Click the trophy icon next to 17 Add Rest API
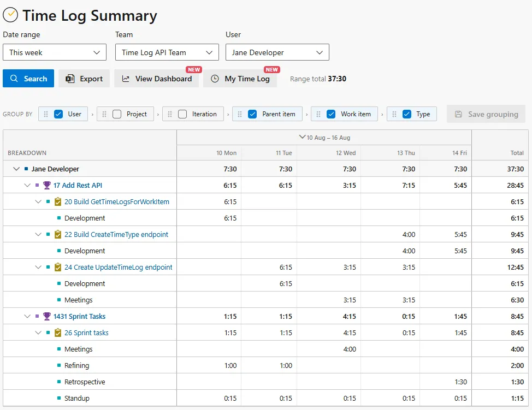 click(47, 186)
